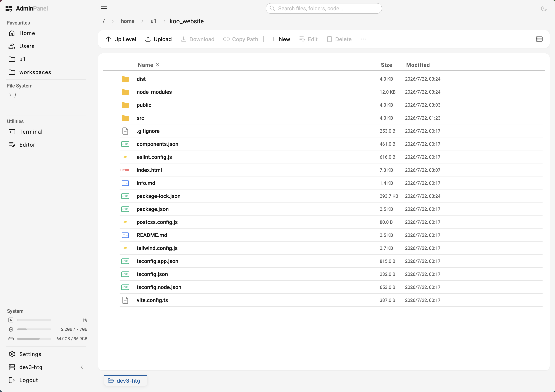
Task: Click package.json JSON icon
Action: tap(125, 209)
